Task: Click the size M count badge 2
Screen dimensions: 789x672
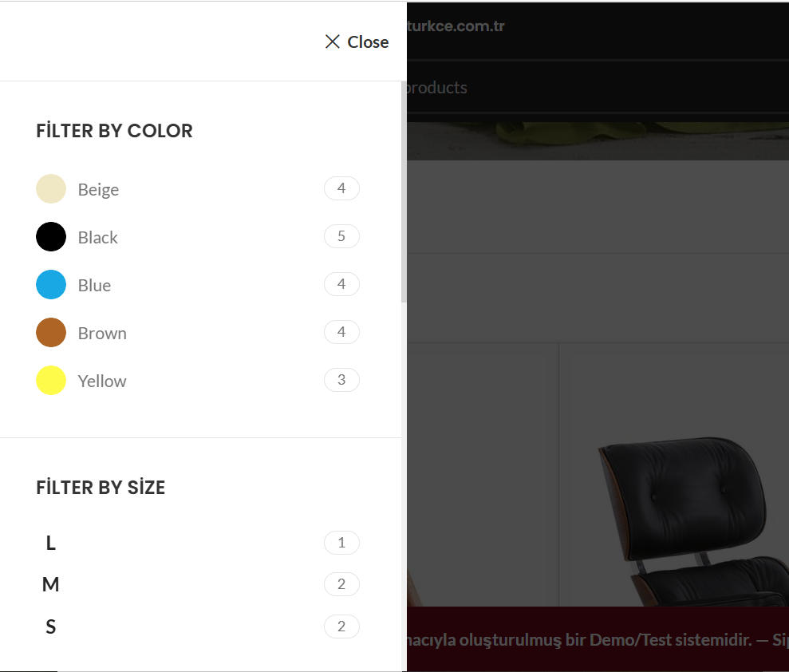Action: pyautogui.click(x=341, y=584)
